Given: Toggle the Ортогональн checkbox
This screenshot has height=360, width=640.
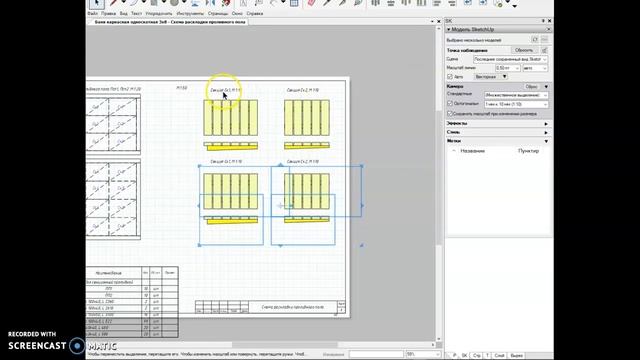Looking at the screenshot, I should [x=450, y=104].
